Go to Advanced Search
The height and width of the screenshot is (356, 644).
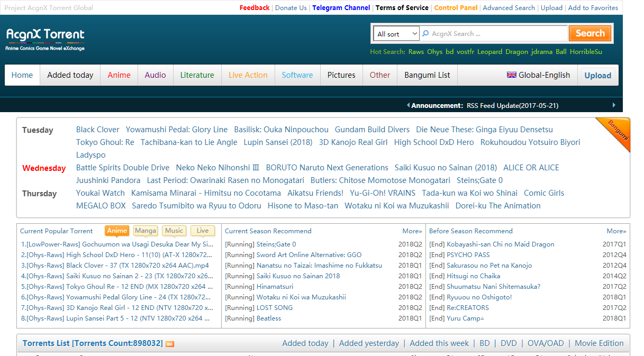click(x=509, y=8)
